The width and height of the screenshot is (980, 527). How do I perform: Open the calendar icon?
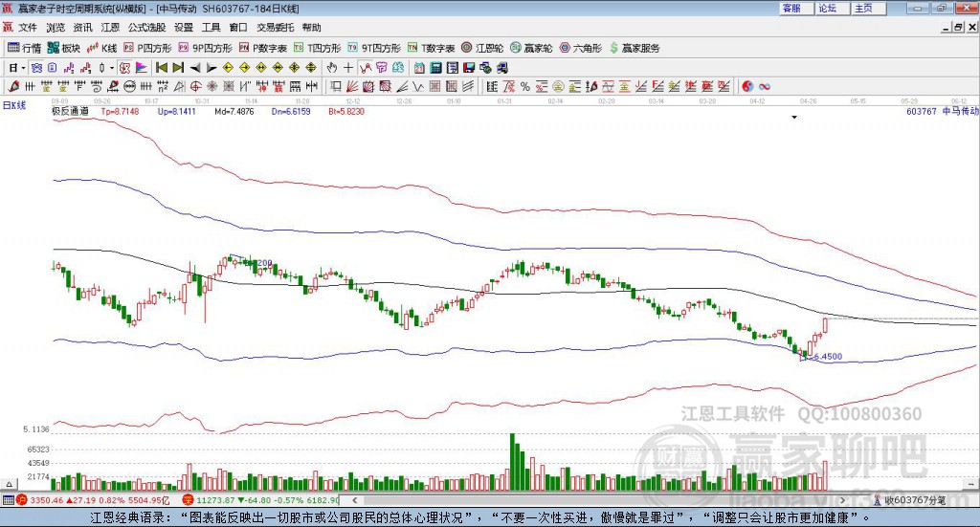419,68
